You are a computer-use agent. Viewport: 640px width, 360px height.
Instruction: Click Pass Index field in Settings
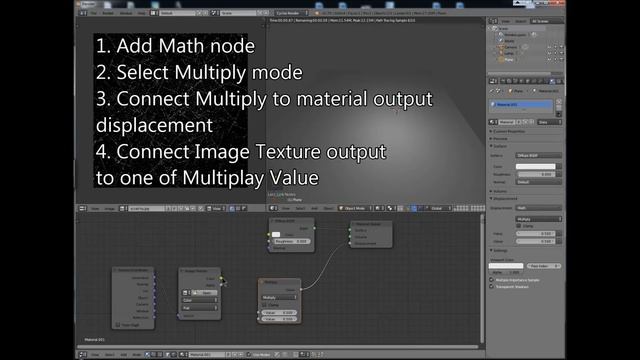click(x=544, y=266)
